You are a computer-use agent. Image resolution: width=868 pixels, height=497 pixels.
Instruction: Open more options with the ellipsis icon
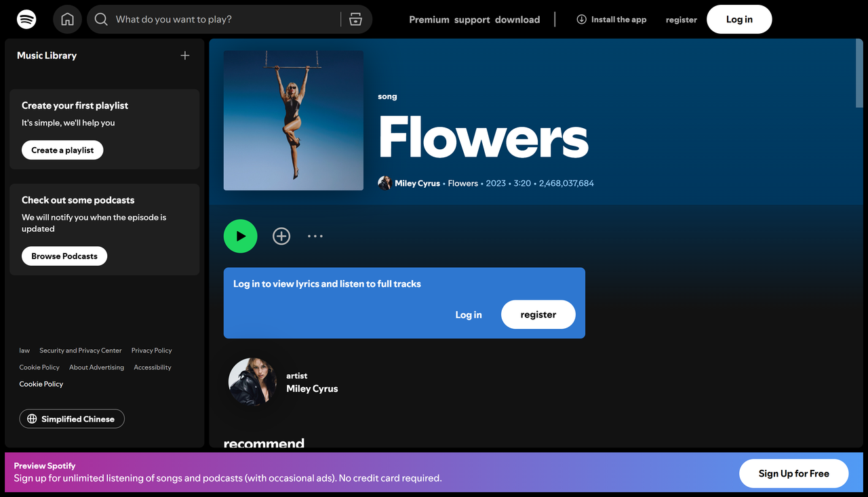pyautogui.click(x=315, y=236)
